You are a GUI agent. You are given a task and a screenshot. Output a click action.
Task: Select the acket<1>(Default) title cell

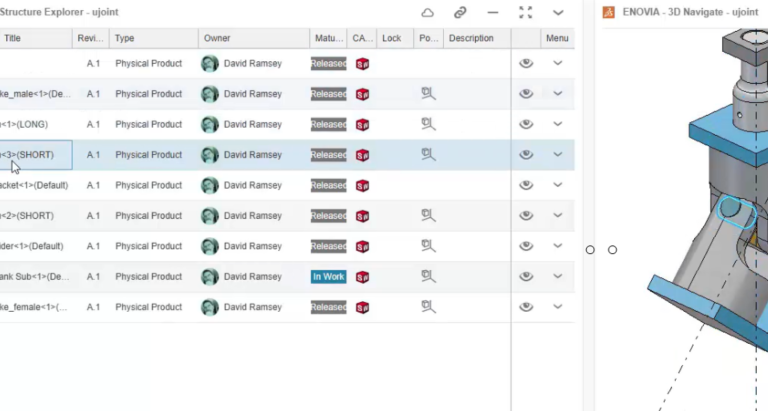pos(36,185)
